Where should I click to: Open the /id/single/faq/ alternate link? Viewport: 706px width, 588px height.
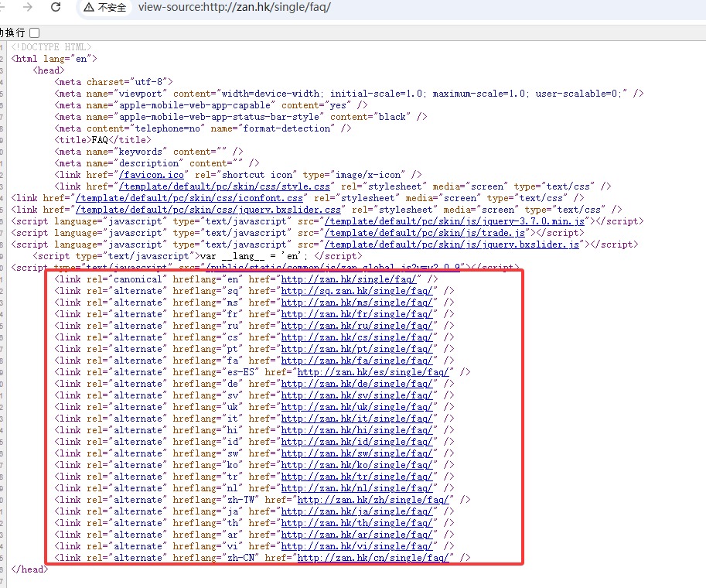[356, 442]
